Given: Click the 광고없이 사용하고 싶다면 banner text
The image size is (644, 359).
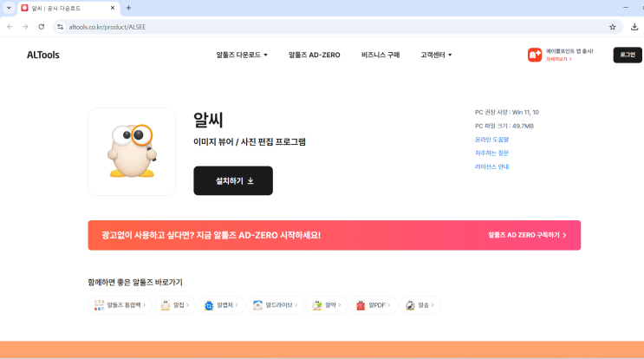Looking at the screenshot, I should click(x=211, y=235).
